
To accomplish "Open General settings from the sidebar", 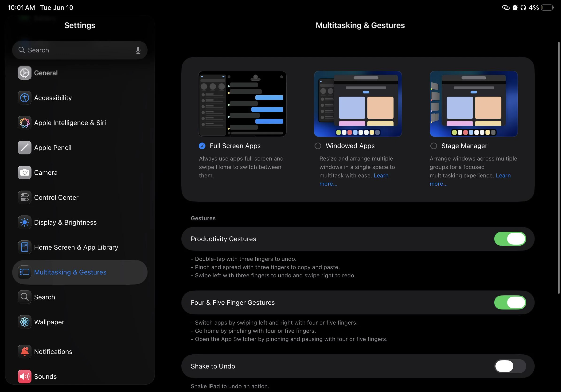I will 24,73.
